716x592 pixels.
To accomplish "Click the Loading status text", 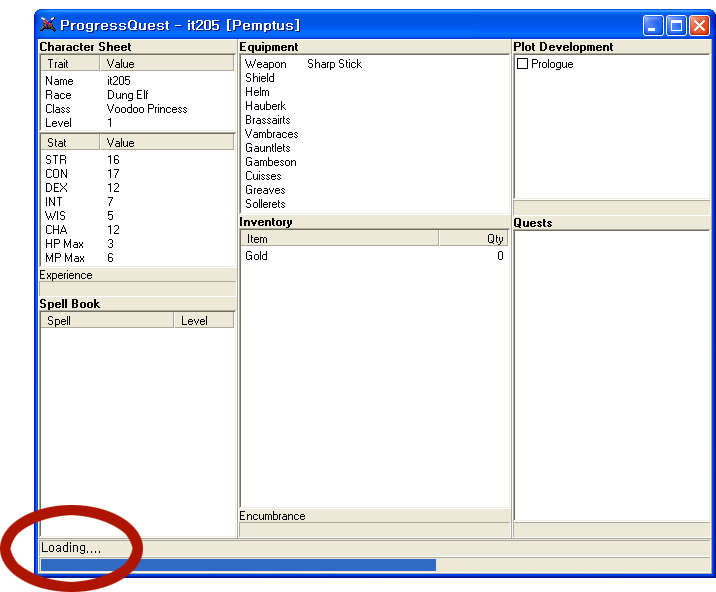I will tap(71, 547).
